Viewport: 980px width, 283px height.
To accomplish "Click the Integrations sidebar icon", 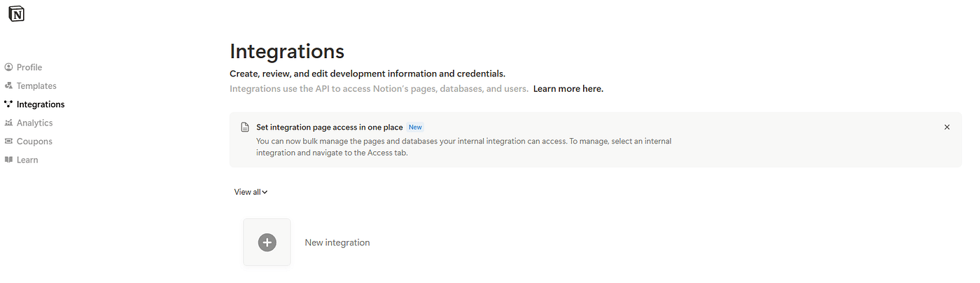I will (x=8, y=104).
